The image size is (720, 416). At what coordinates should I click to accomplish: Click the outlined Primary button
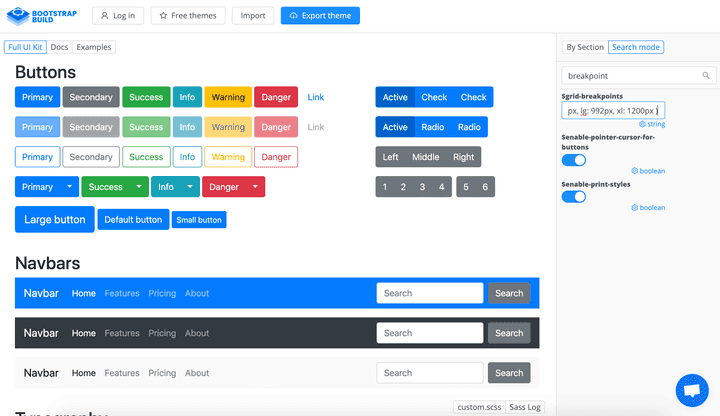[x=37, y=157]
